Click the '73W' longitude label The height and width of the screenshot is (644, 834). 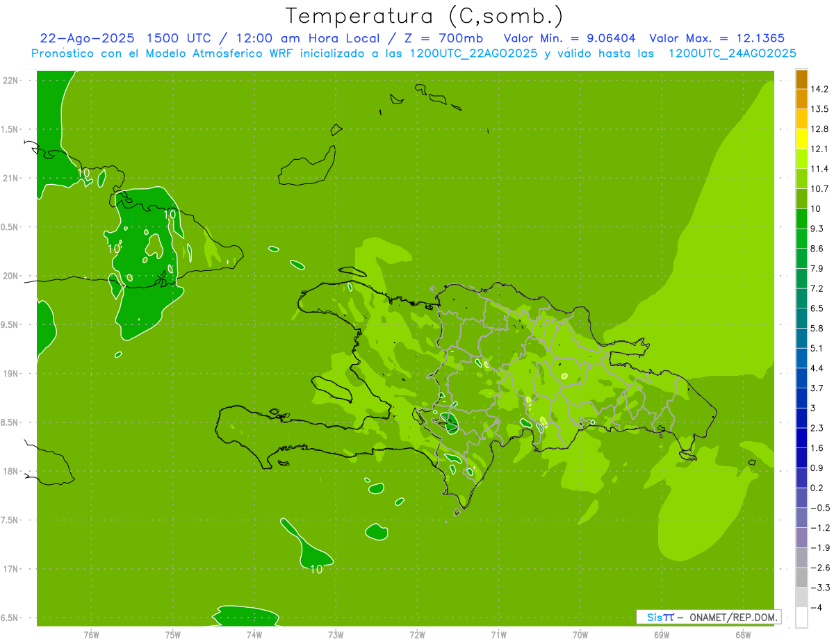(x=336, y=634)
